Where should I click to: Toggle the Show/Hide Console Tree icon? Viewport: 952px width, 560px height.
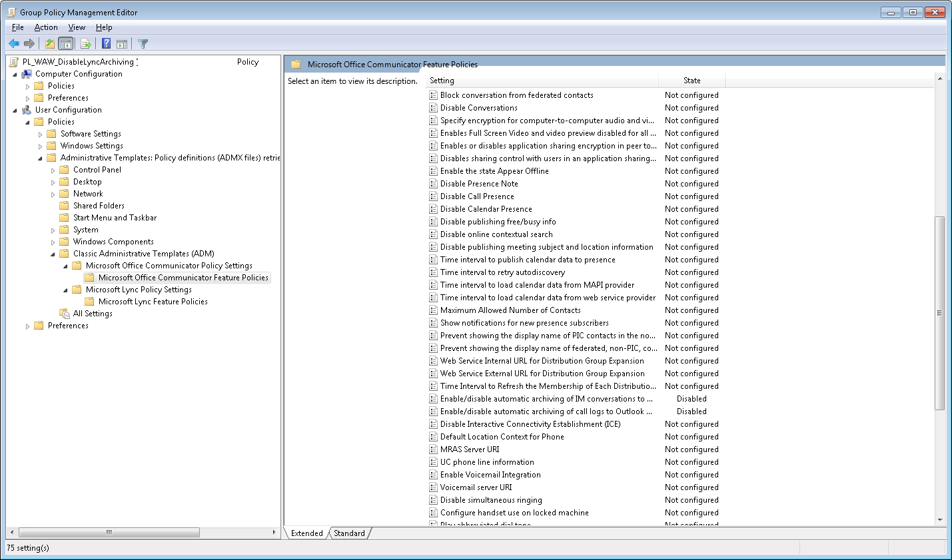click(x=66, y=44)
